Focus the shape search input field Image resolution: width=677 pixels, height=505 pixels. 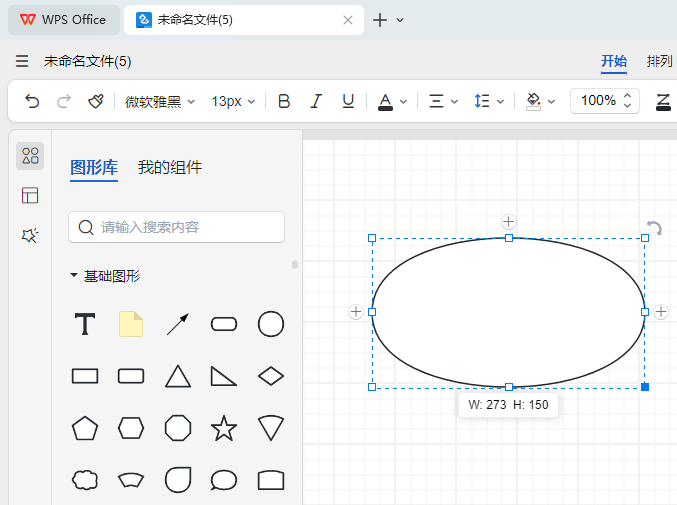(176, 227)
